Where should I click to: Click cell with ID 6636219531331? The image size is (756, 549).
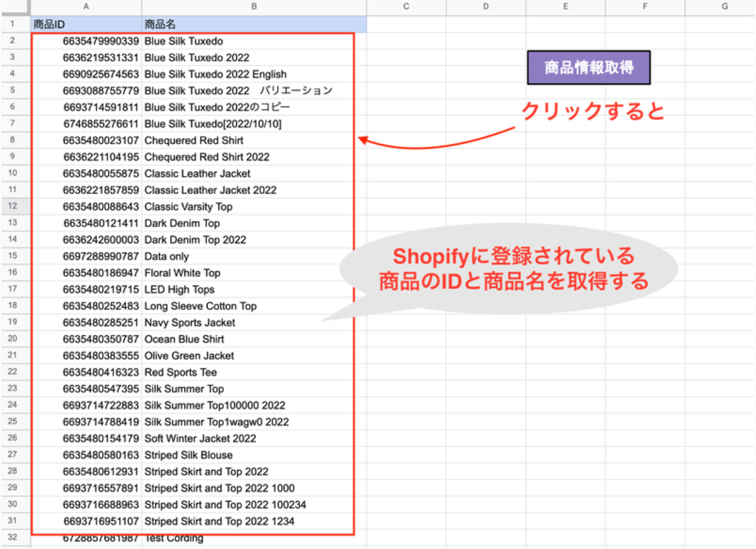coord(86,58)
